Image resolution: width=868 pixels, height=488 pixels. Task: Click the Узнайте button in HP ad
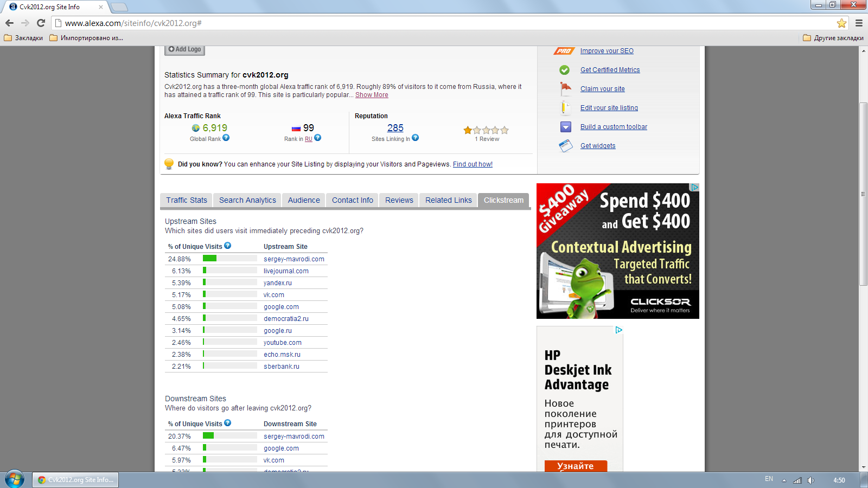click(576, 466)
